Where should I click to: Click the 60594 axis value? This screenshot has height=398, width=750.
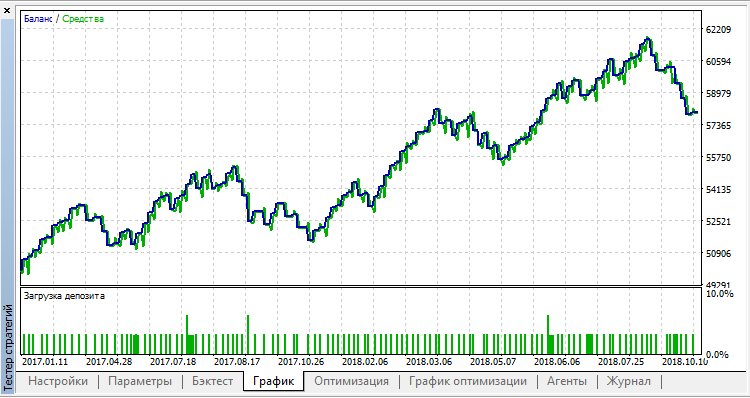click(718, 61)
